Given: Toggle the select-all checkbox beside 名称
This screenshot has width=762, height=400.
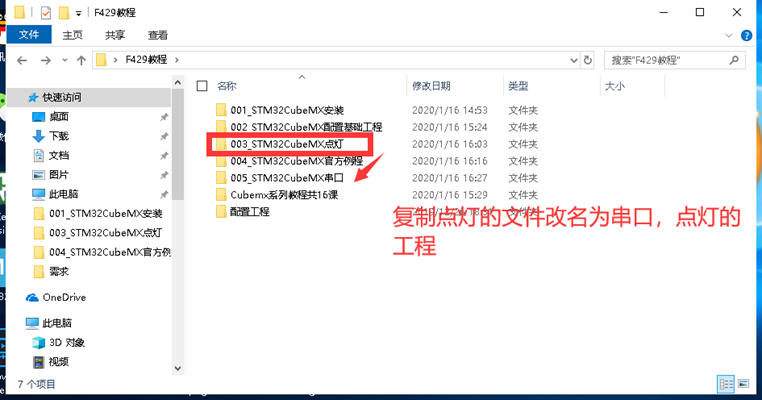Looking at the screenshot, I should click(x=202, y=86).
